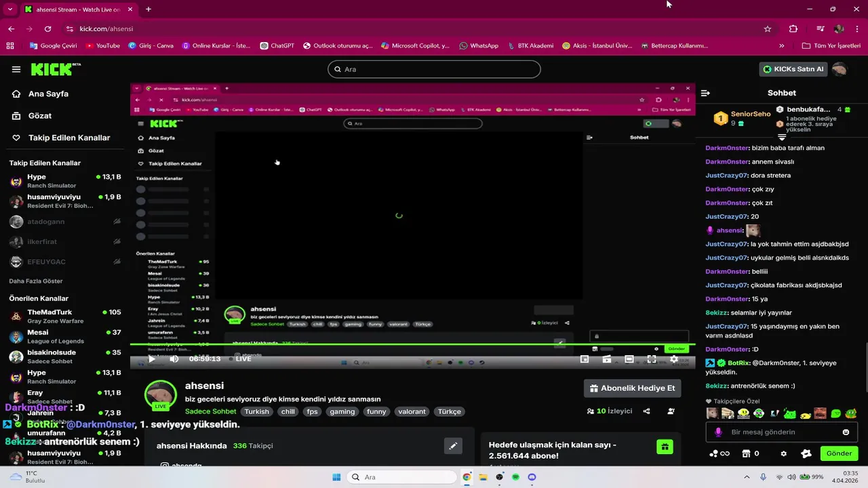Play the live stream video
Viewport: 868px width, 488px height.
(151, 359)
